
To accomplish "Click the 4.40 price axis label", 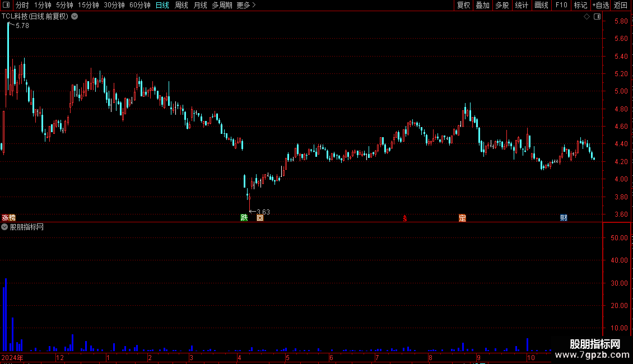I will (x=621, y=144).
